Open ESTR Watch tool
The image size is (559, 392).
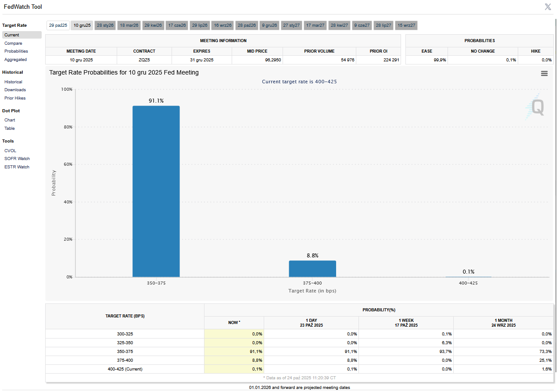click(x=17, y=167)
